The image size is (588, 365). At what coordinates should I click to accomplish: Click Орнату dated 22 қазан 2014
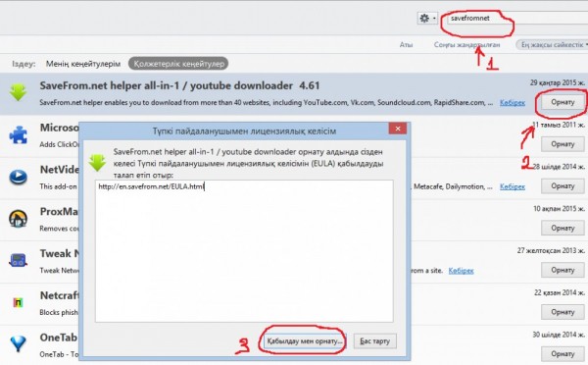pyautogui.click(x=563, y=312)
